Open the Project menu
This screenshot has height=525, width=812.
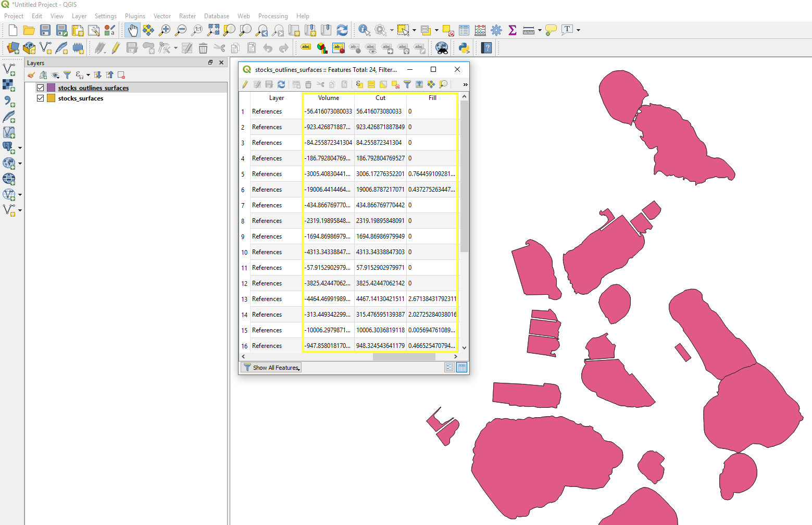14,16
